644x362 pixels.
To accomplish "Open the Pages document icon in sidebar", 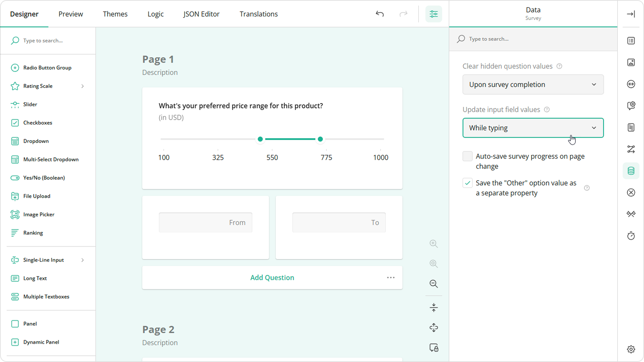I will coord(631,127).
